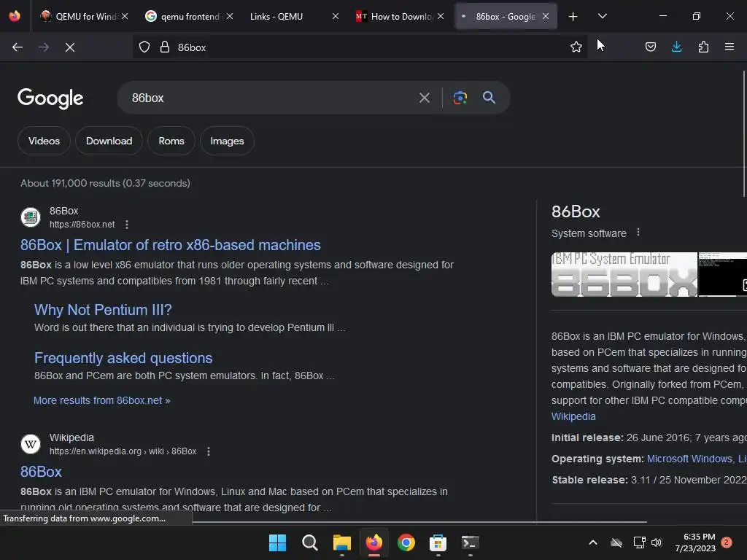Viewport: 747px width, 560px height.
Task: Go to Google homepage via logo
Action: tap(50, 98)
